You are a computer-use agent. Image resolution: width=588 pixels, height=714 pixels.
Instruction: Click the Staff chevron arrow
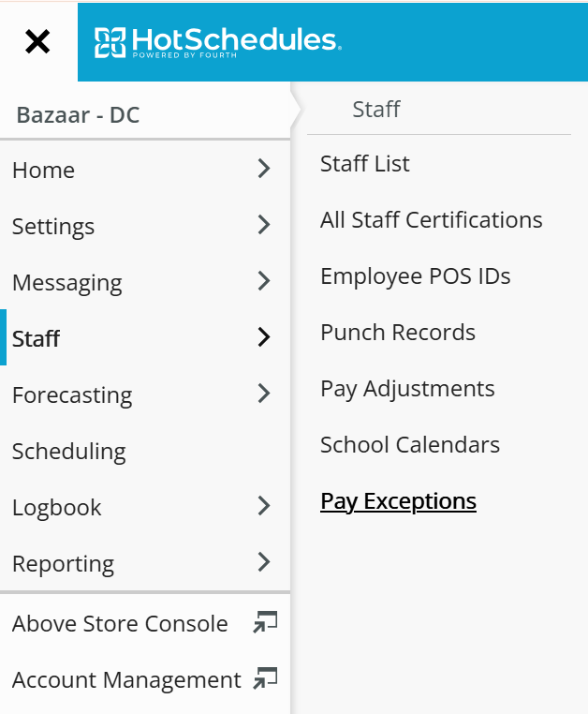click(264, 337)
